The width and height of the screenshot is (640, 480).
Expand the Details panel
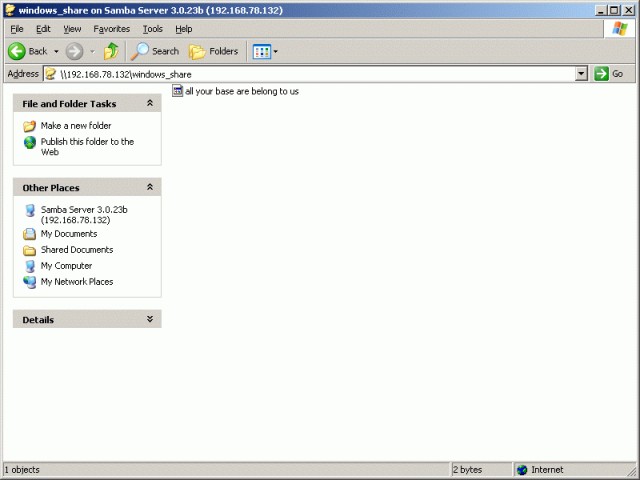click(x=150, y=319)
